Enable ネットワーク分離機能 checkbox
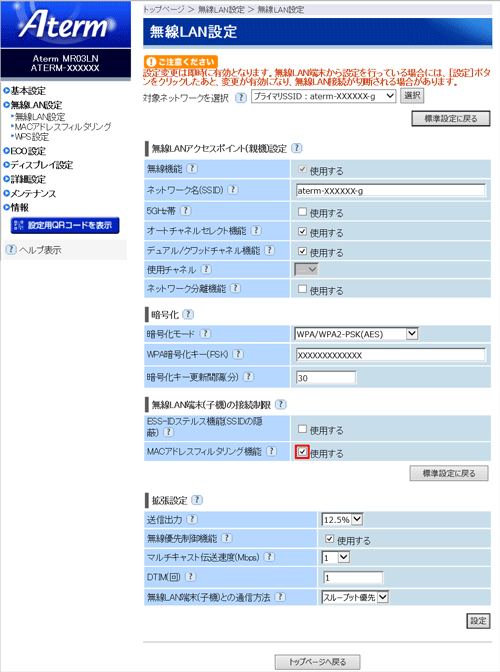 302,289
